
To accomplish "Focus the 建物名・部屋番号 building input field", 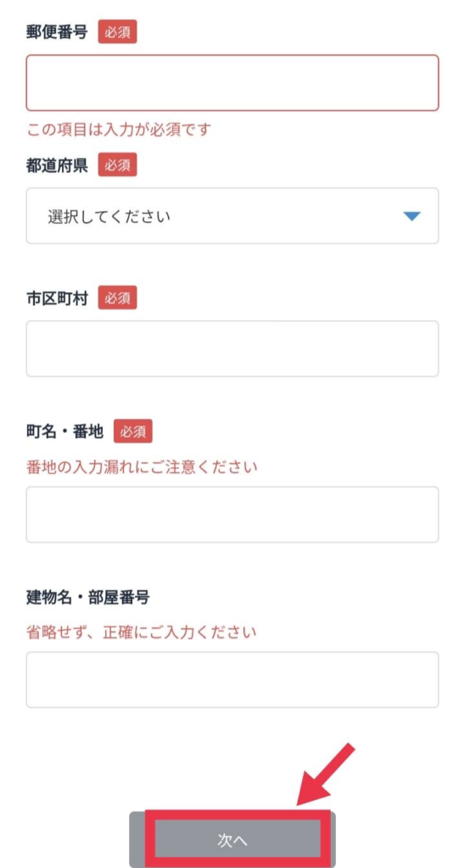I will click(x=232, y=680).
